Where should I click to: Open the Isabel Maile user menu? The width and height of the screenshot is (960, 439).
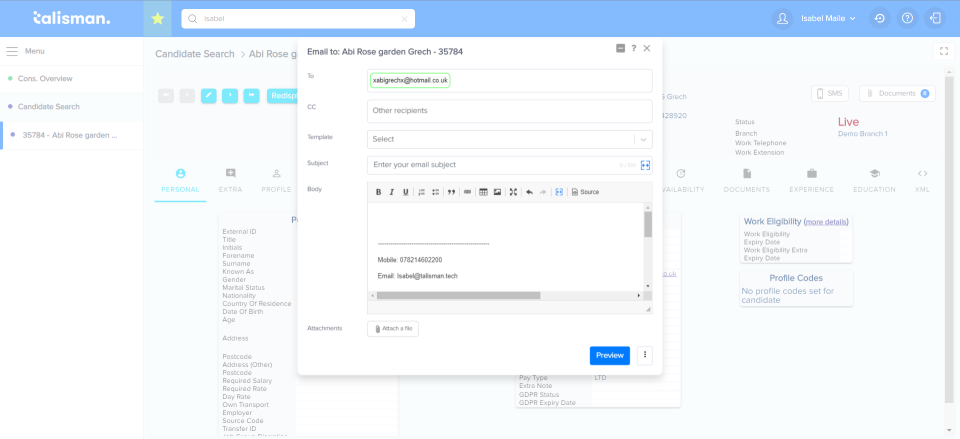point(828,18)
